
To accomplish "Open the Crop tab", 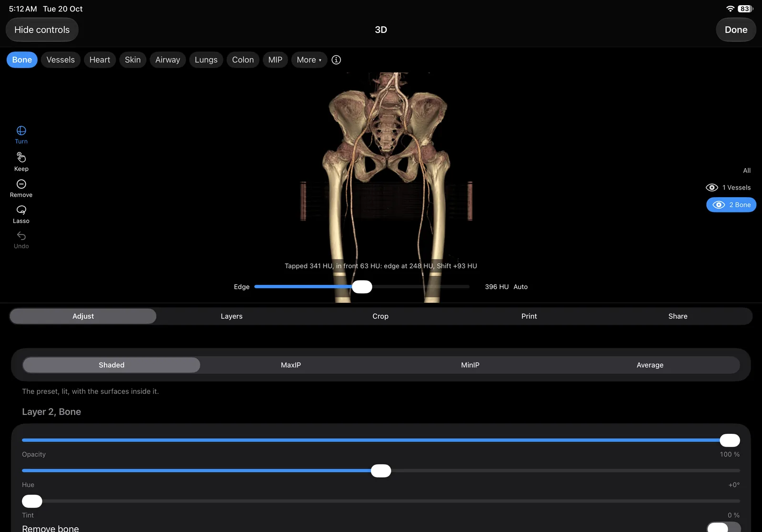I will coord(380,316).
